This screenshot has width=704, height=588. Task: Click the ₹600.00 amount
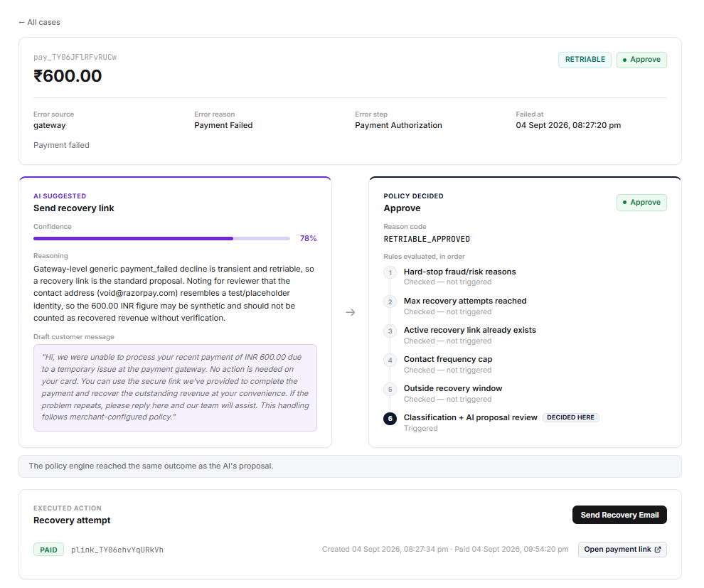pos(68,76)
